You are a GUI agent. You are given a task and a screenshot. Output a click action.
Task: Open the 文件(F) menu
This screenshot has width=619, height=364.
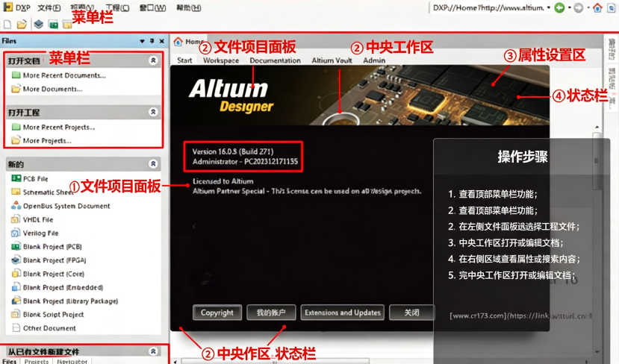point(49,8)
